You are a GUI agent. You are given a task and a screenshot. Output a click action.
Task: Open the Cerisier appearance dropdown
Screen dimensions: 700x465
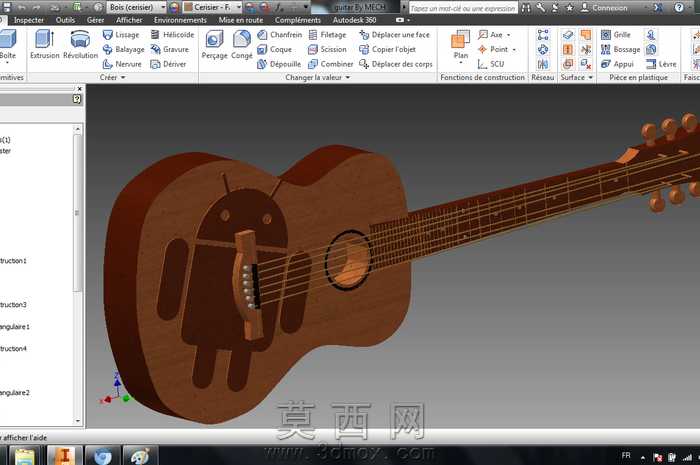point(239,7)
